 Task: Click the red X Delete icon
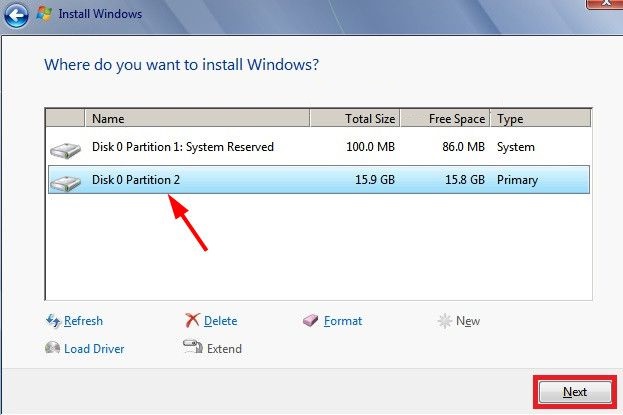(x=193, y=320)
